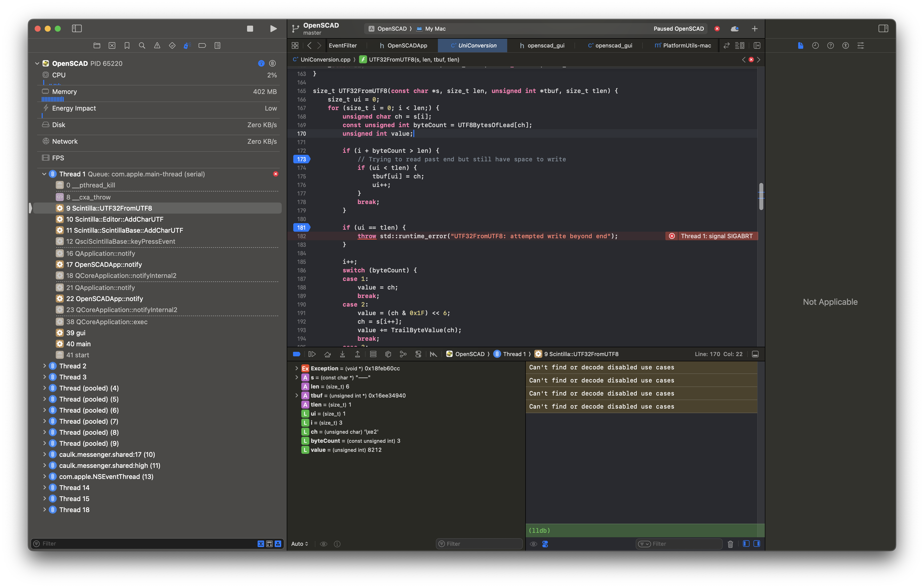Open the Bookmark navigator icon

tap(127, 45)
